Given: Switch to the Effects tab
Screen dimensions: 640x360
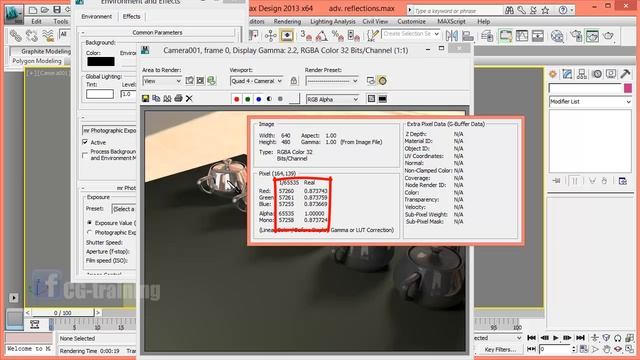Looking at the screenshot, I should point(131,16).
